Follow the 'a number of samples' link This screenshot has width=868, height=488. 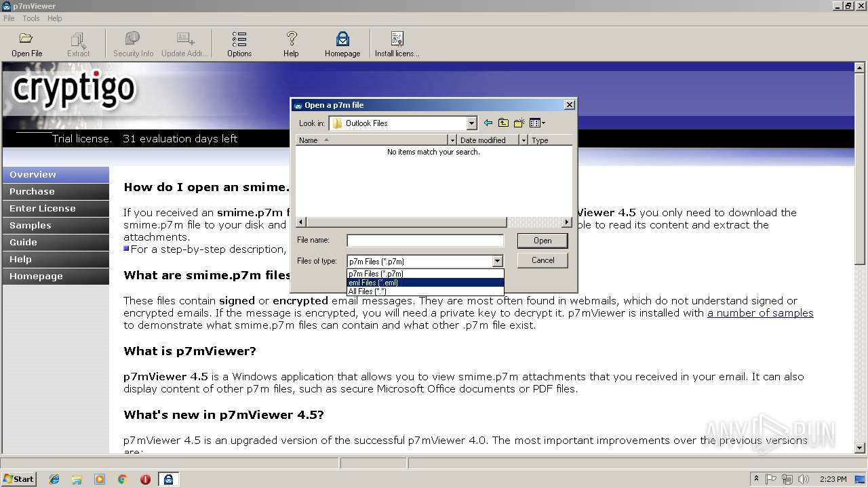(x=760, y=313)
